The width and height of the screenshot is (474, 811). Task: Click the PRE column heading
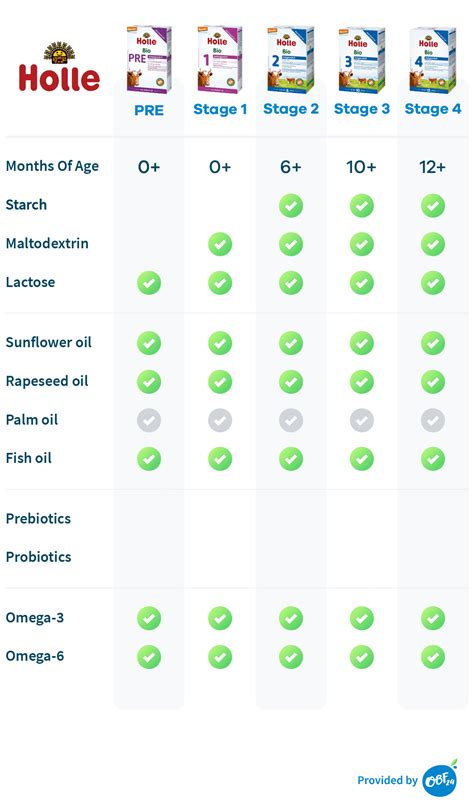(149, 110)
